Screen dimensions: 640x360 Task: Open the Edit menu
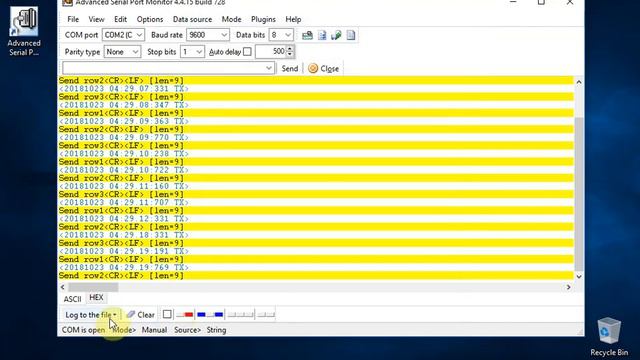click(x=120, y=19)
